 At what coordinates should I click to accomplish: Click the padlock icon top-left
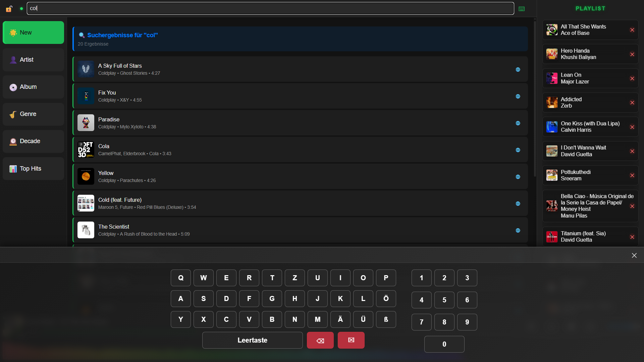9,8
